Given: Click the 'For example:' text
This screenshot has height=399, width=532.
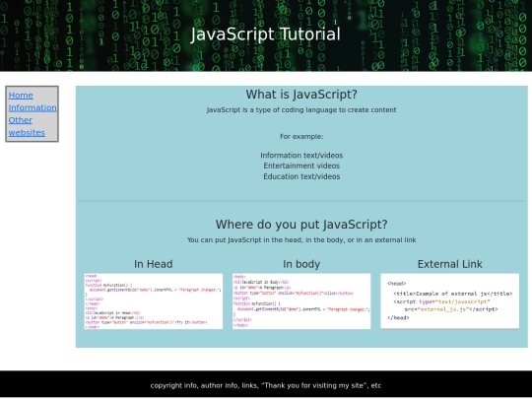Looking at the screenshot, I should click(301, 136).
